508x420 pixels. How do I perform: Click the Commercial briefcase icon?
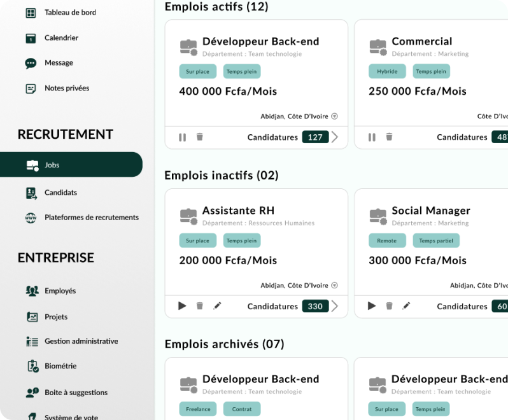[378, 48]
